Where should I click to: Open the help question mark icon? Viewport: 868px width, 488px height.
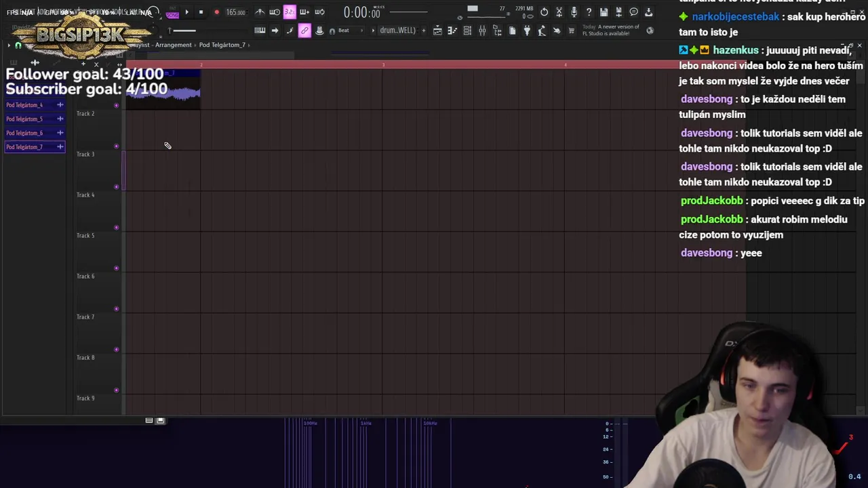click(589, 12)
